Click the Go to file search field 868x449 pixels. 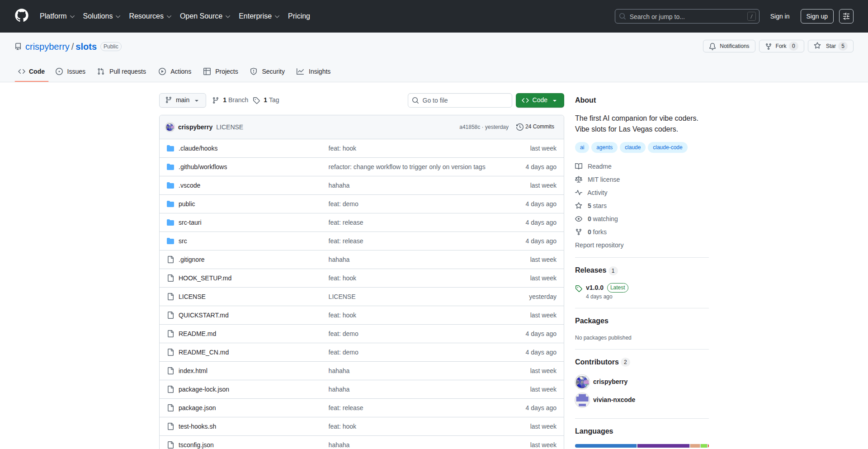point(460,100)
